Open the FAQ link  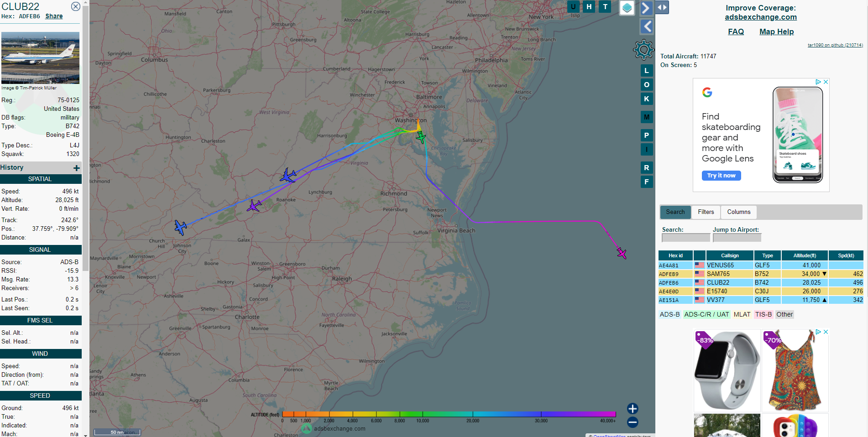click(x=736, y=31)
